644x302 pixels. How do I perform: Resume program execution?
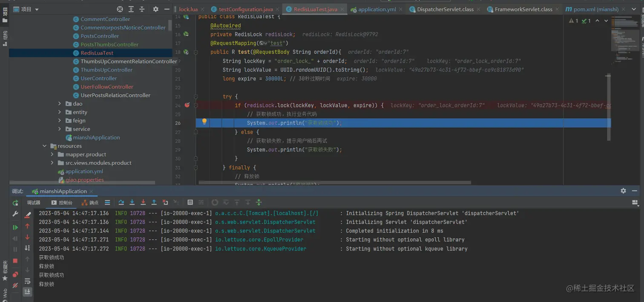point(15,227)
